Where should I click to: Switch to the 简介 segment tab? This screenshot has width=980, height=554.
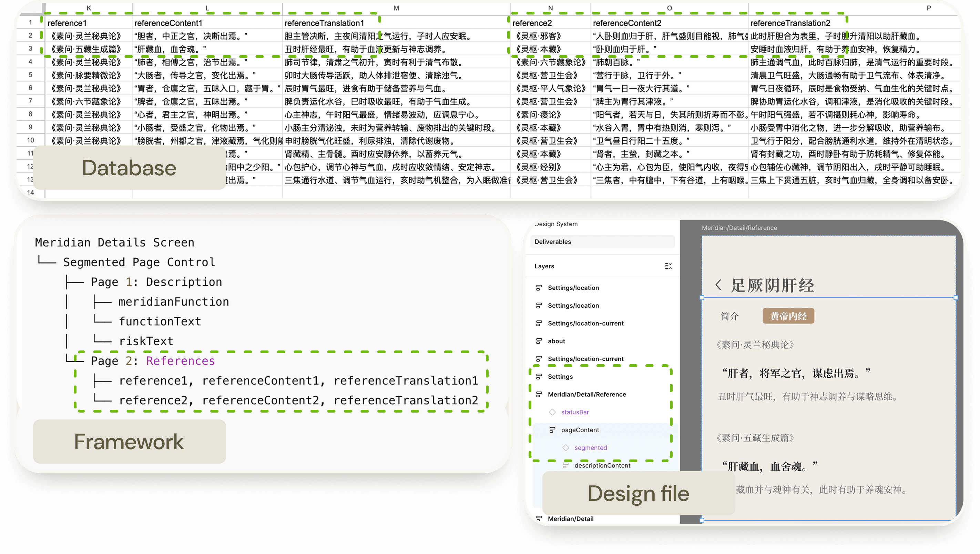(x=729, y=316)
